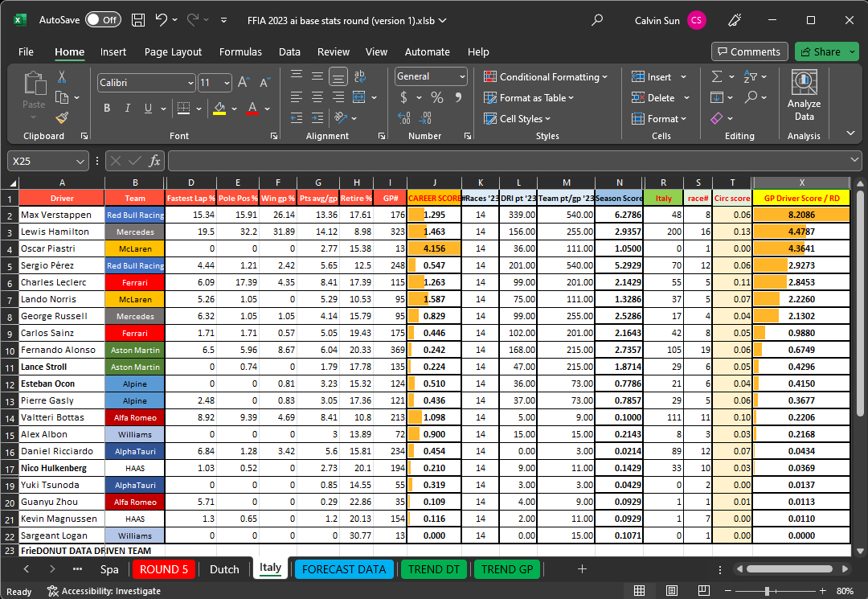Open the font size 11 dropdown

(227, 83)
